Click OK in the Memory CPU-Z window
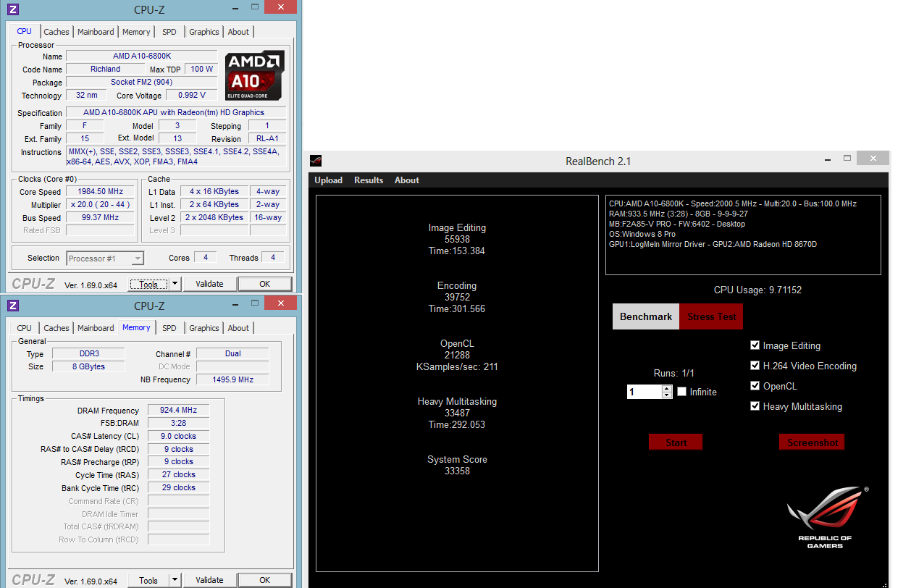The width and height of the screenshot is (911, 588). click(264, 580)
